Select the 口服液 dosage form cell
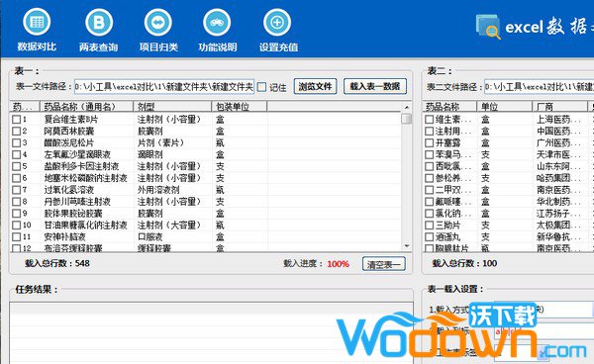 tap(149, 236)
